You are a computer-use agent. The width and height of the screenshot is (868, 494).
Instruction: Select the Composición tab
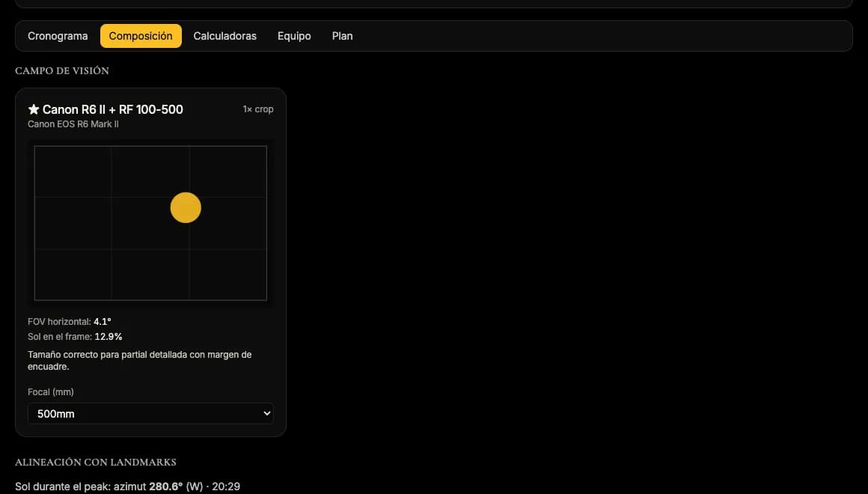click(x=141, y=36)
